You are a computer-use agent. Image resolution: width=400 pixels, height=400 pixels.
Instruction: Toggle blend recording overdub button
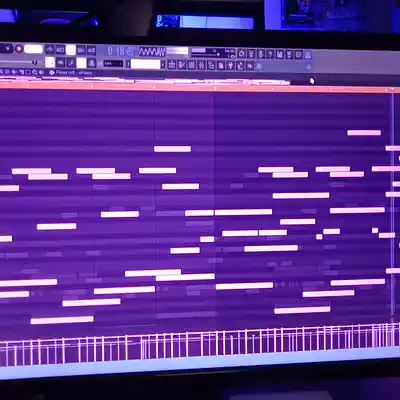[x=81, y=50]
